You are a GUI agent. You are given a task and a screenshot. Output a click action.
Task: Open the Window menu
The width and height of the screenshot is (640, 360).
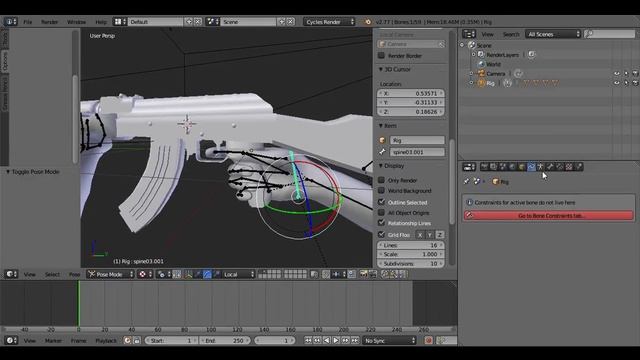pos(76,22)
